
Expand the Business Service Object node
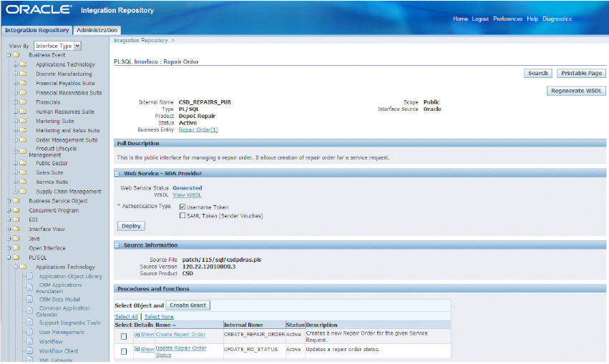coord(9,201)
